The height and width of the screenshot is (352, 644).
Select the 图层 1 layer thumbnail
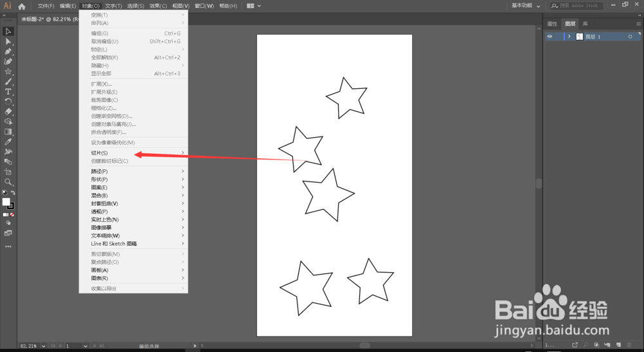coord(580,37)
